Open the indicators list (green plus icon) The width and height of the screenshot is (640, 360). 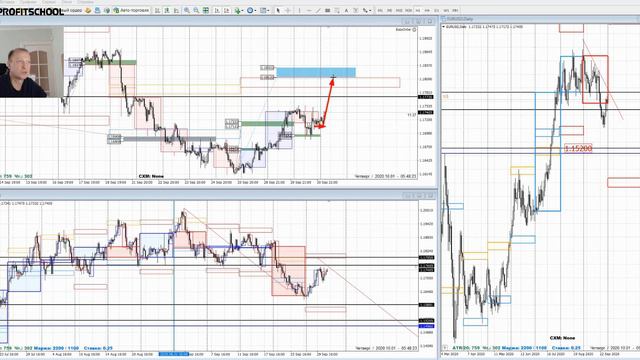tap(237, 10)
